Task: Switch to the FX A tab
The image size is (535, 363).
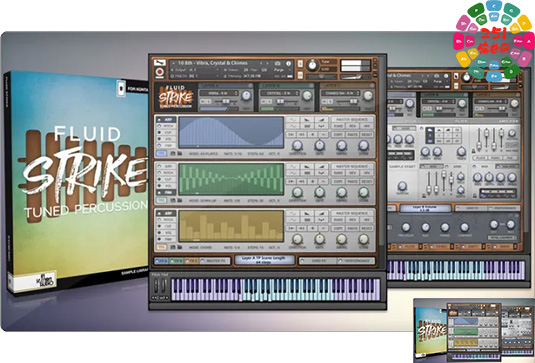Action: (x=161, y=261)
